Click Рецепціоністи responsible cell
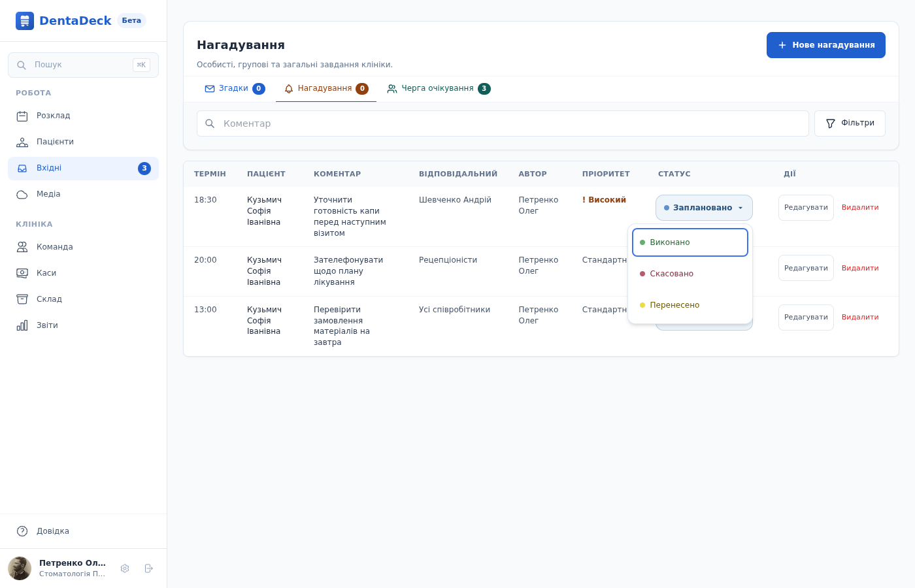Viewport: 915px width, 588px height. (448, 260)
